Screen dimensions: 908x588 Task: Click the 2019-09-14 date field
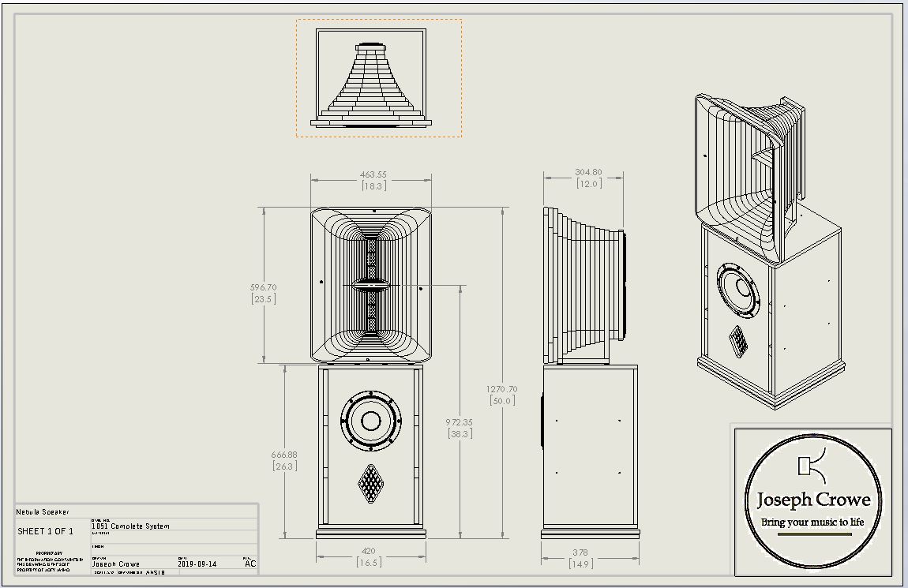(197, 564)
